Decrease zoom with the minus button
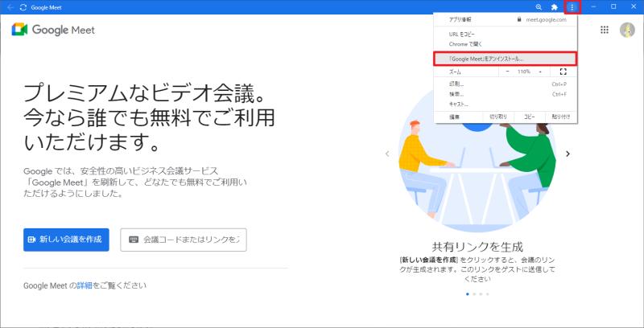This screenshot has width=644, height=328. [508, 72]
